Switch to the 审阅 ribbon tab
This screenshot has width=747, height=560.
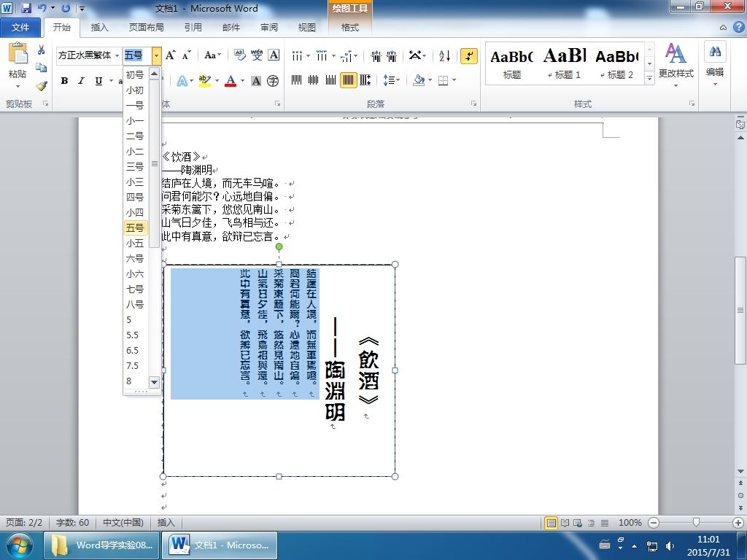pyautogui.click(x=268, y=28)
